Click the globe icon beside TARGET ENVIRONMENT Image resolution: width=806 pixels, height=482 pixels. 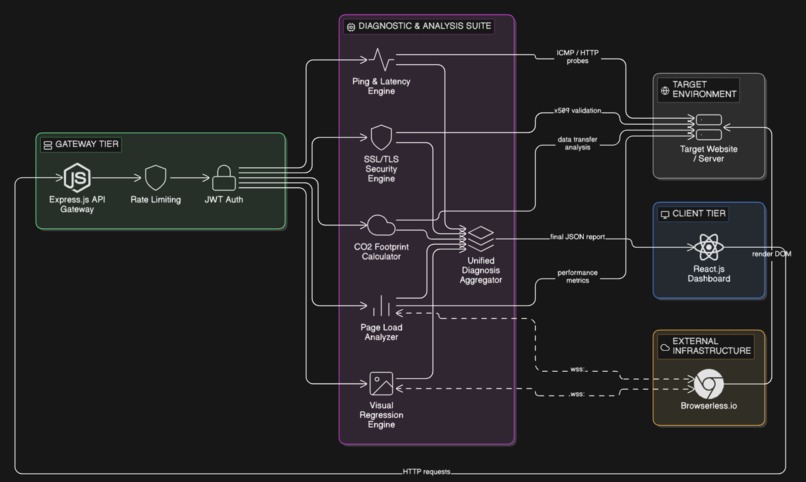click(x=665, y=90)
